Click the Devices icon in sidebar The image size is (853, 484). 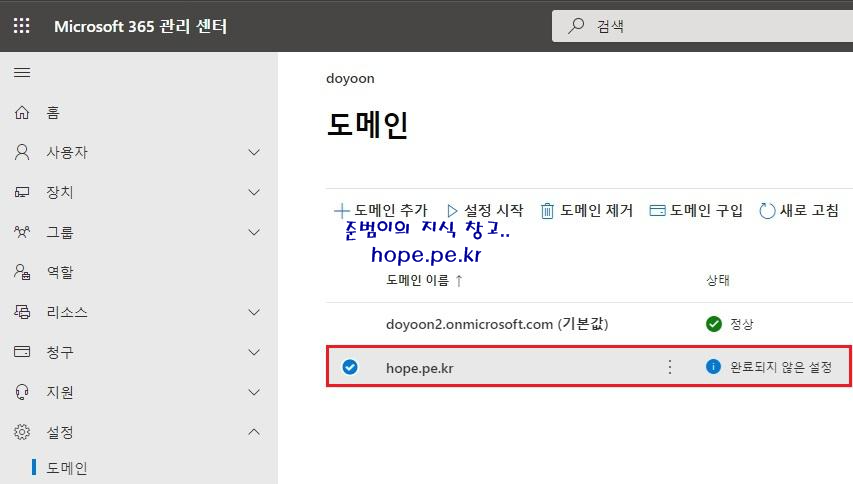[22, 192]
